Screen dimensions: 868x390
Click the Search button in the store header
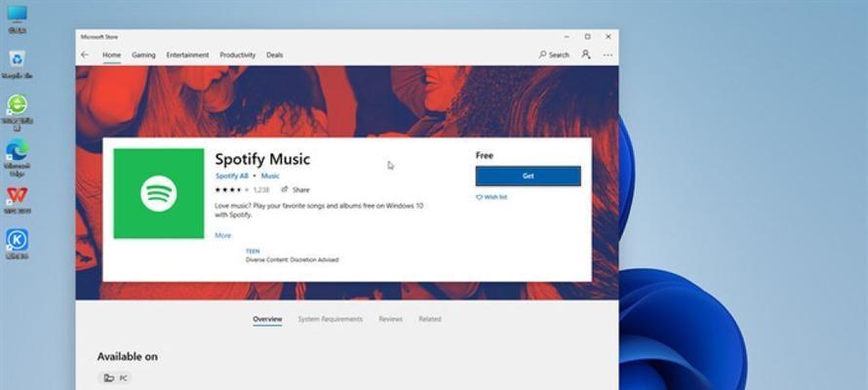[554, 55]
